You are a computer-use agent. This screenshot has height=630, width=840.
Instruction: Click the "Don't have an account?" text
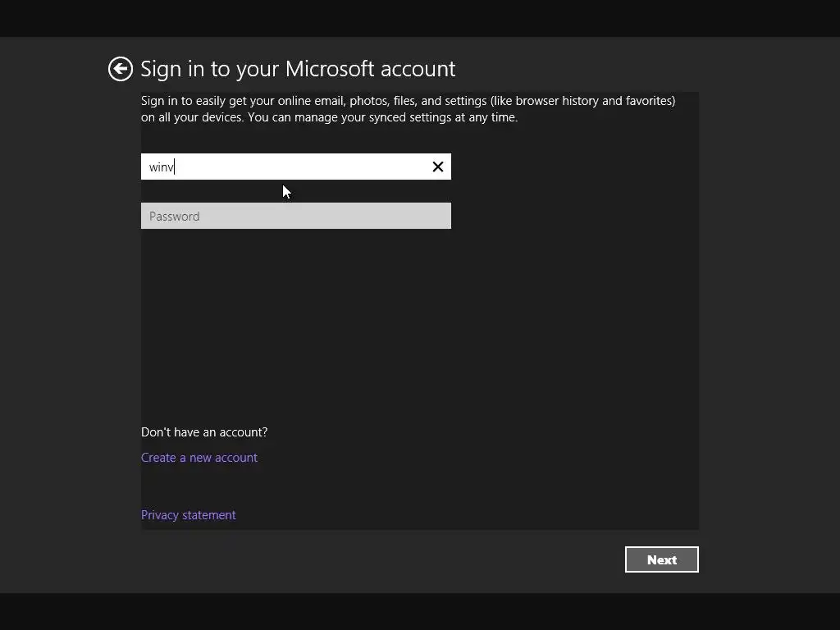pos(204,431)
